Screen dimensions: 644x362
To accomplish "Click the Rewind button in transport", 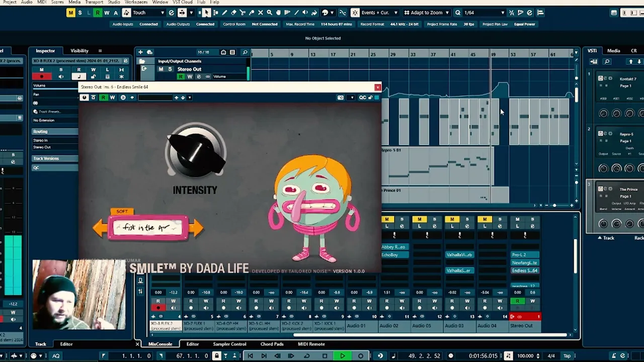I will pyautogui.click(x=277, y=356).
